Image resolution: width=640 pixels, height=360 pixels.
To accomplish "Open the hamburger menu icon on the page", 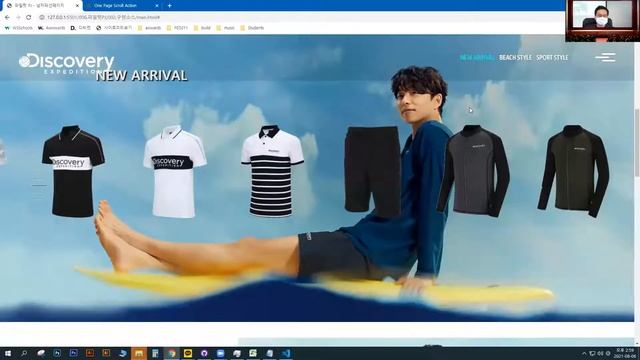I will (605, 57).
